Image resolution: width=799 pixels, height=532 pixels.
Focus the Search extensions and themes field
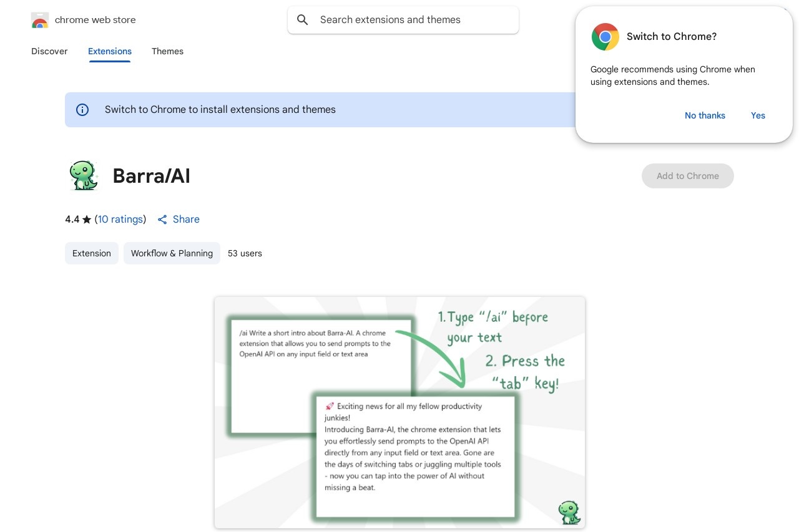pos(403,20)
